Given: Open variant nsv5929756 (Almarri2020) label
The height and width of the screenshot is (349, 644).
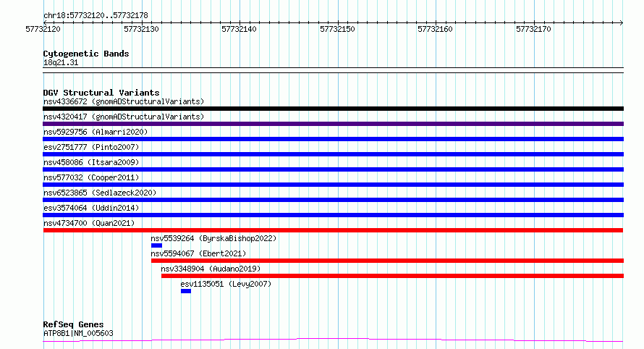Looking at the screenshot, I should point(96,132).
